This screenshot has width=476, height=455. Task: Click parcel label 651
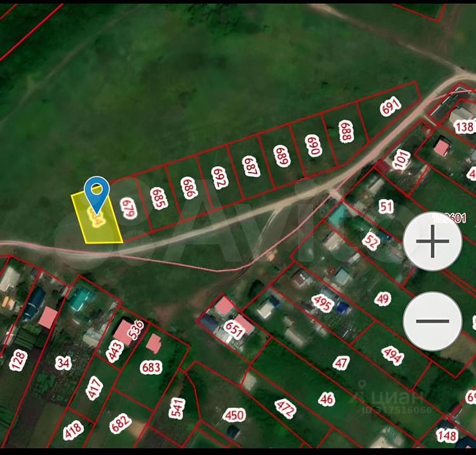coord(234,329)
